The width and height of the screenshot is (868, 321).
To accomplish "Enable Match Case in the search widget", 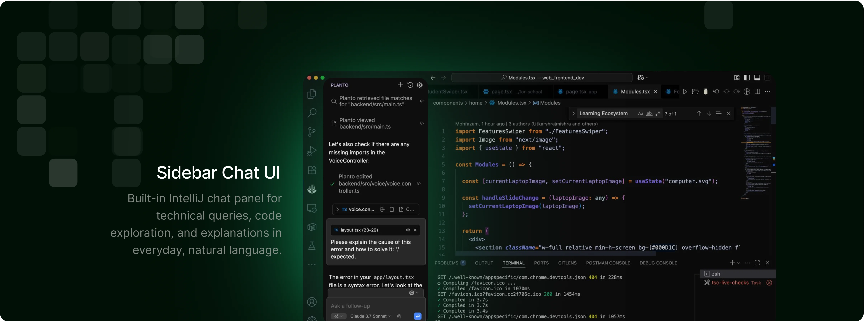I will pyautogui.click(x=640, y=113).
